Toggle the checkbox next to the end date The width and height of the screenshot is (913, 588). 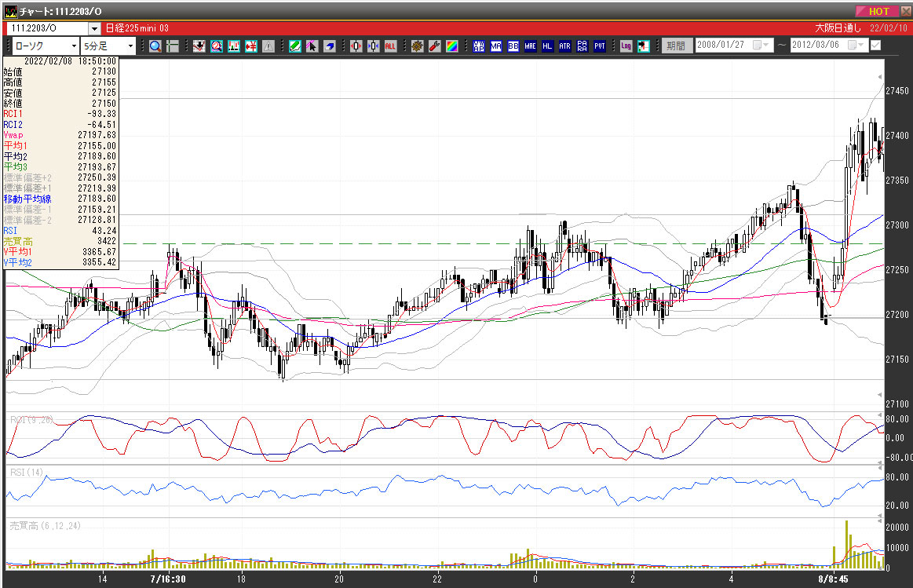click(875, 45)
